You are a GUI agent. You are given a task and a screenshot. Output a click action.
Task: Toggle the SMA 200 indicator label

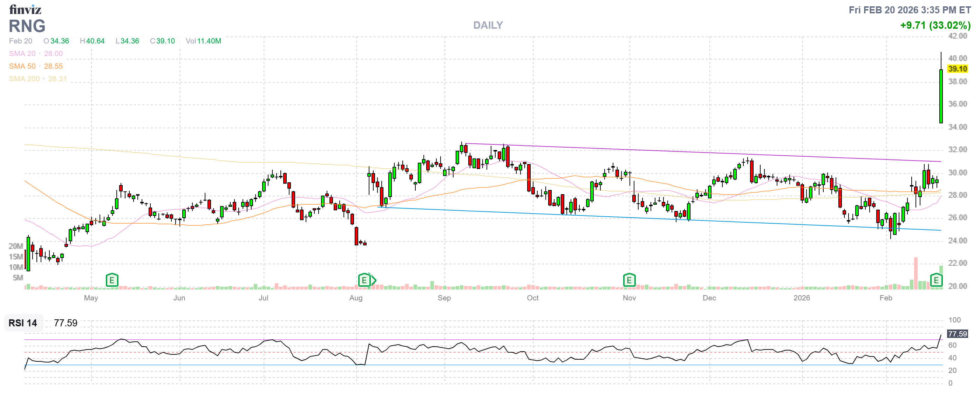24,79
